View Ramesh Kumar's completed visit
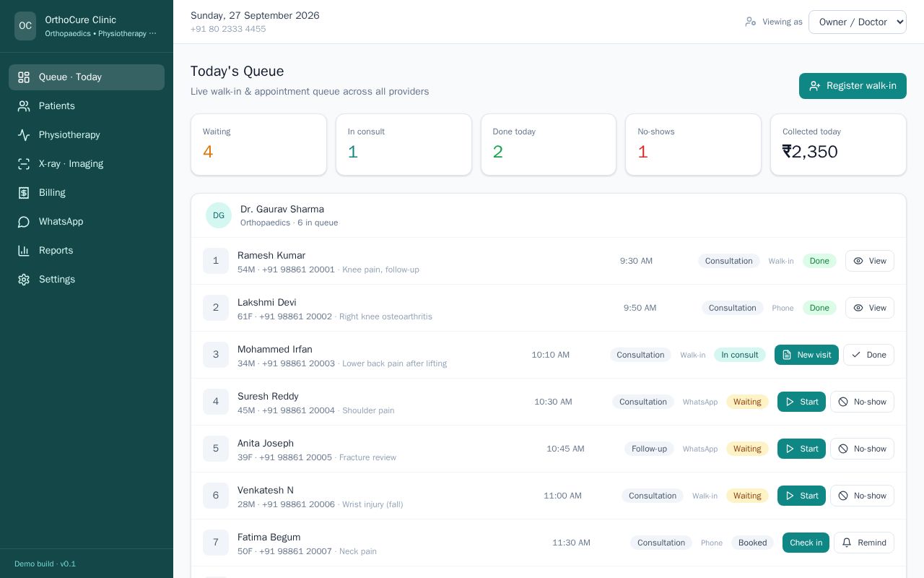The image size is (924, 578). tap(869, 261)
